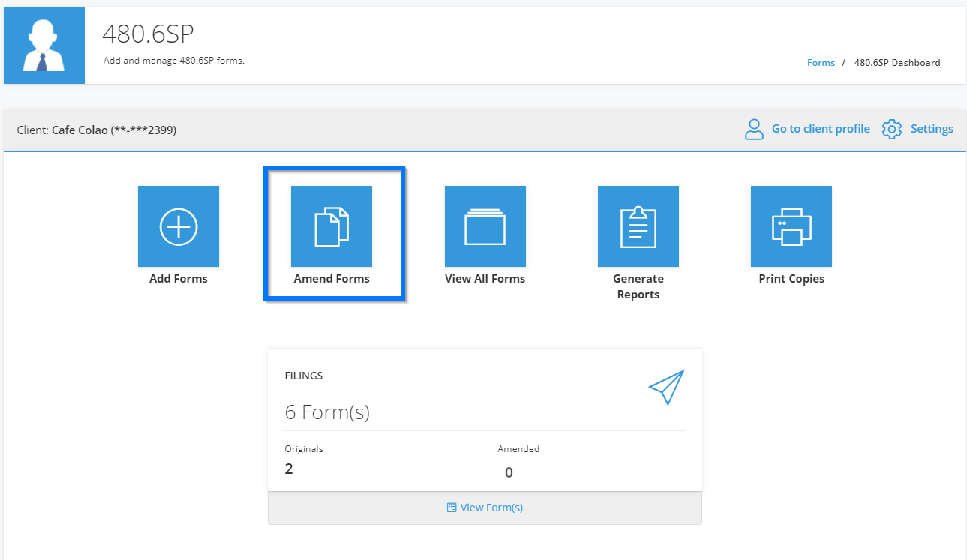Follow the Forms breadcrumb link
This screenshot has width=967, height=560.
tap(821, 63)
